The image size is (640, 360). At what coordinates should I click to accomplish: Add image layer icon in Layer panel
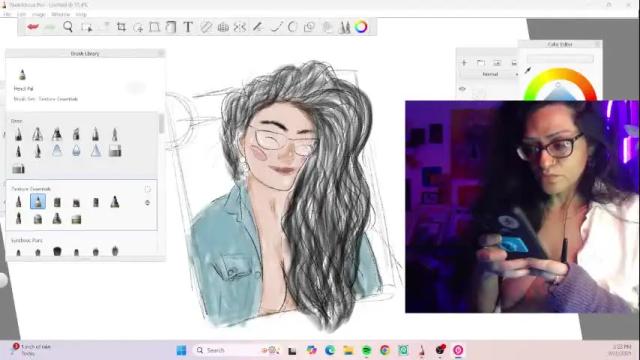(x=497, y=63)
